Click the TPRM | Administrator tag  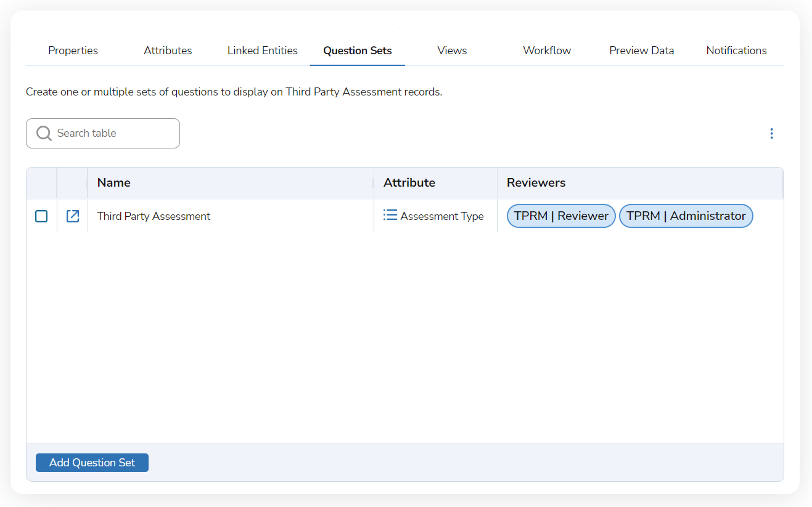pyautogui.click(x=686, y=216)
